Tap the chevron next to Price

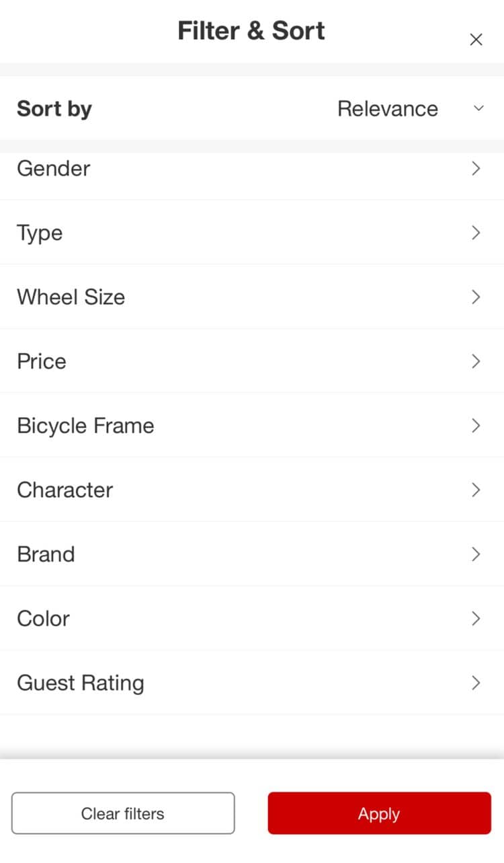coord(476,361)
